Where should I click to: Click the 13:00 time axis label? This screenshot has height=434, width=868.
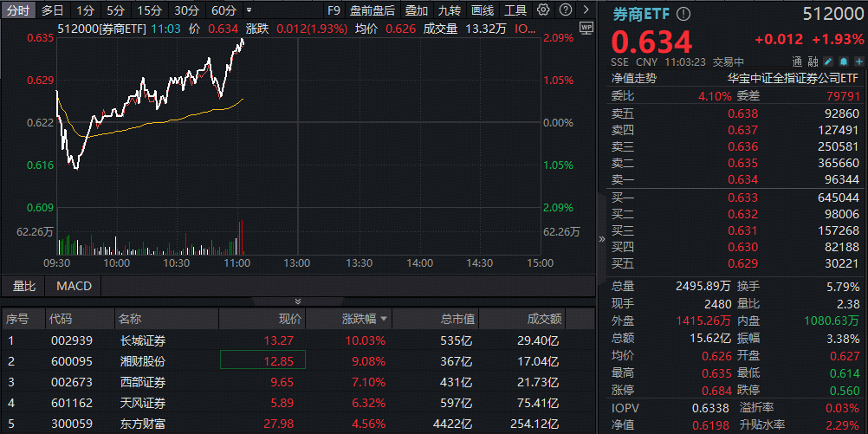(297, 263)
